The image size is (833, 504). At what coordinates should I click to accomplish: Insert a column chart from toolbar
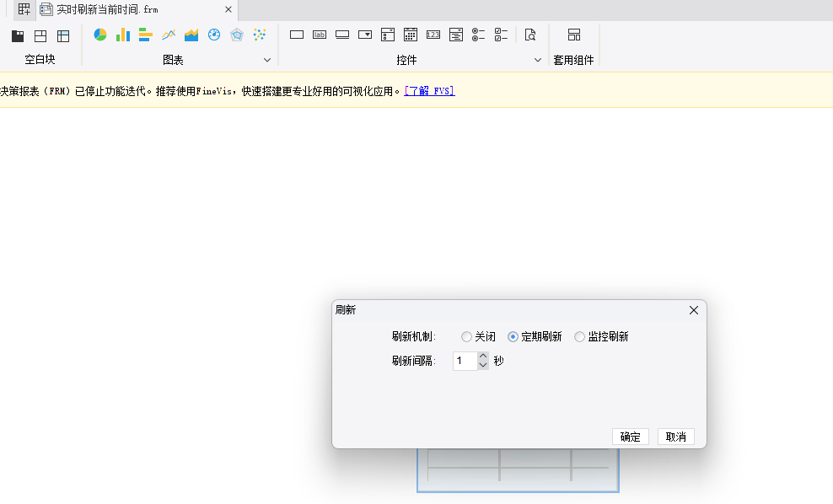[123, 35]
